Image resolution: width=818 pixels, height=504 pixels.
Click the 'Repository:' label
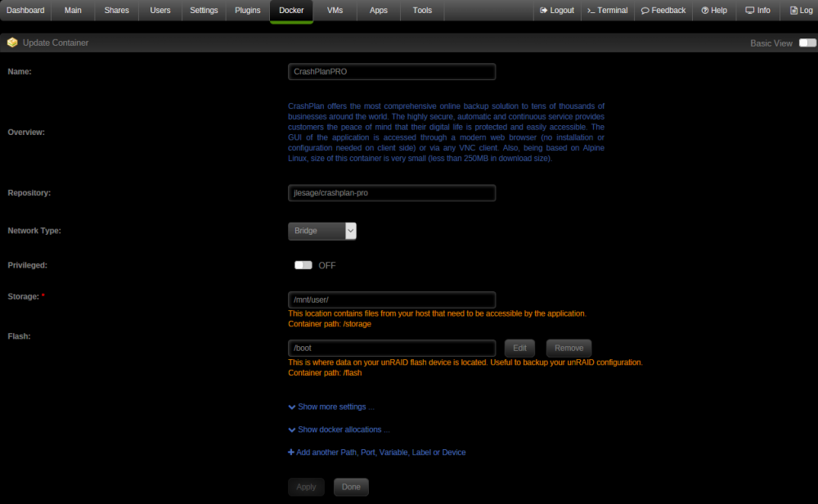point(29,193)
